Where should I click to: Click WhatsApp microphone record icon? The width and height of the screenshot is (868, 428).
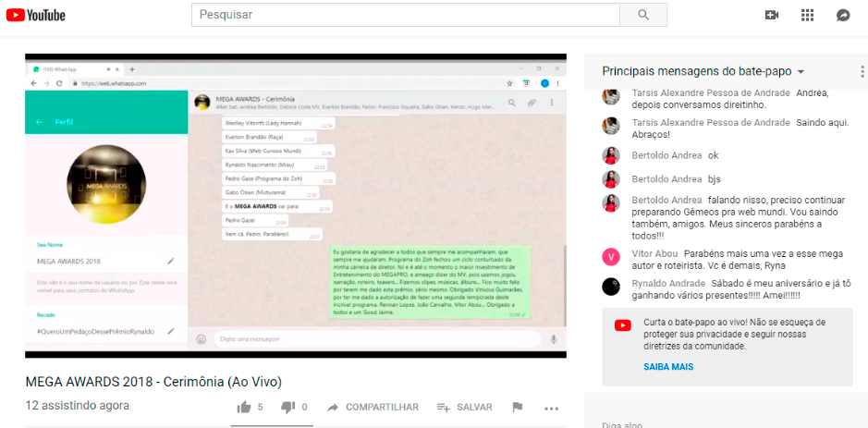(x=553, y=339)
